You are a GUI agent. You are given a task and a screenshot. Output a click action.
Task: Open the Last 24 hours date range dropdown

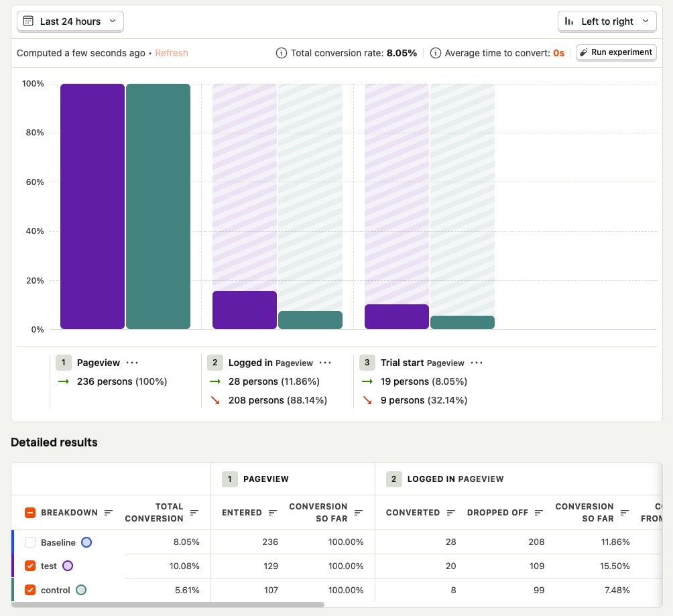pyautogui.click(x=70, y=21)
